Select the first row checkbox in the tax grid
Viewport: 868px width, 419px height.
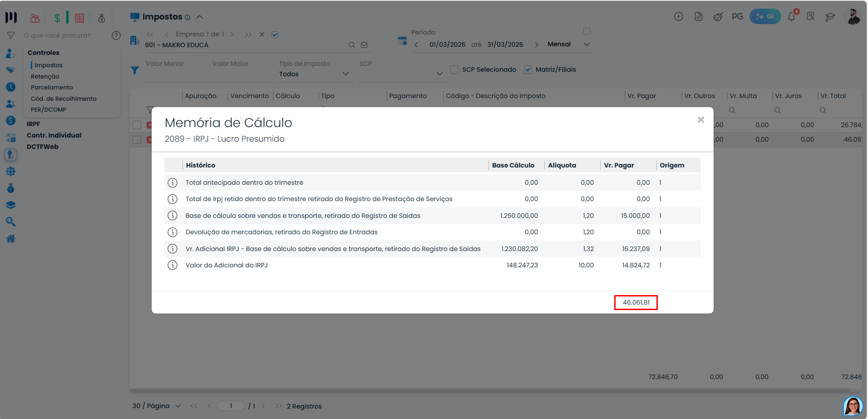tap(137, 125)
